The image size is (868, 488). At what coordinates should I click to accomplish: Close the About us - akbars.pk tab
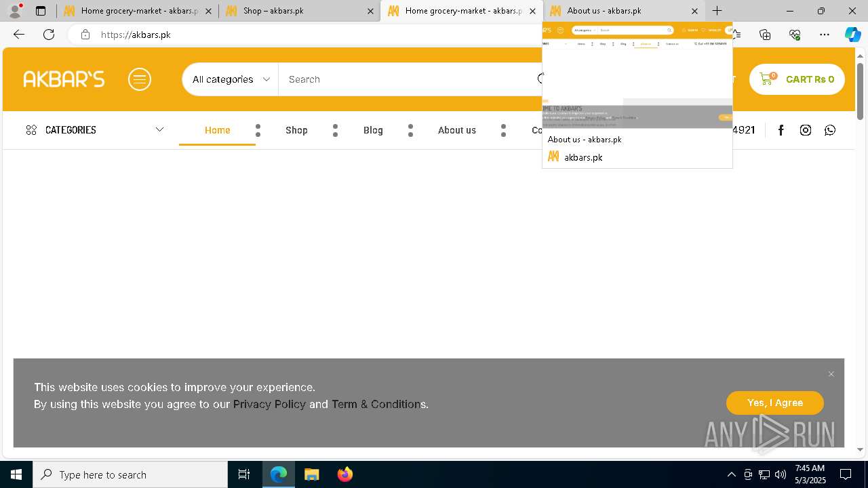click(x=694, y=11)
